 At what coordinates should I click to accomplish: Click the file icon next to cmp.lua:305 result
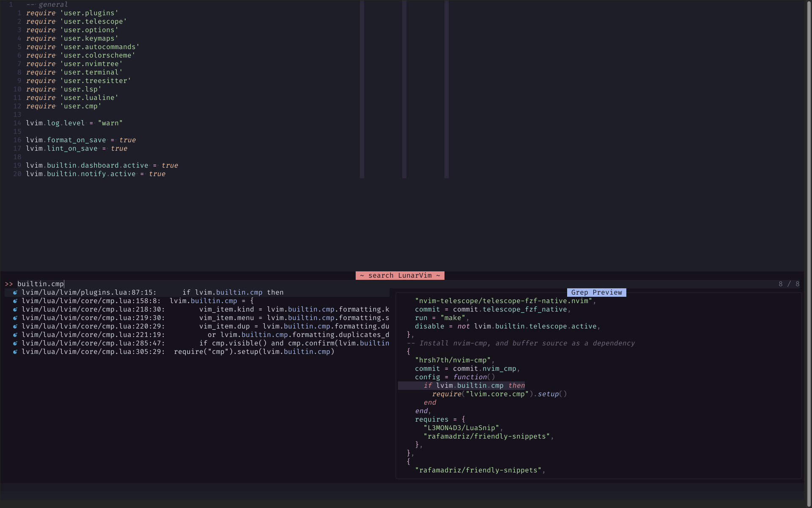15,351
